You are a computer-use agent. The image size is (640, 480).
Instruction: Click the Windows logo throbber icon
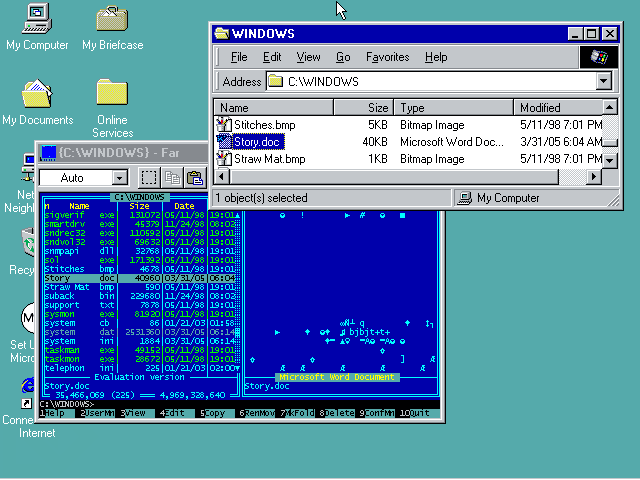tap(599, 57)
